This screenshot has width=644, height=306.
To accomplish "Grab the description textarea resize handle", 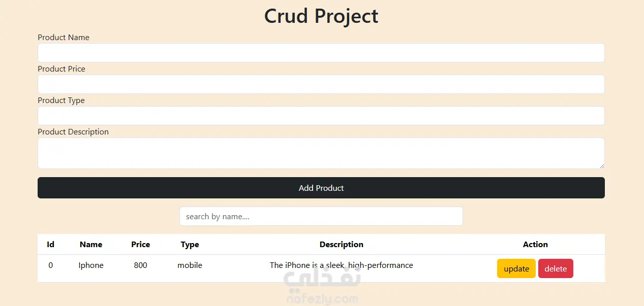I will pyautogui.click(x=602, y=166).
